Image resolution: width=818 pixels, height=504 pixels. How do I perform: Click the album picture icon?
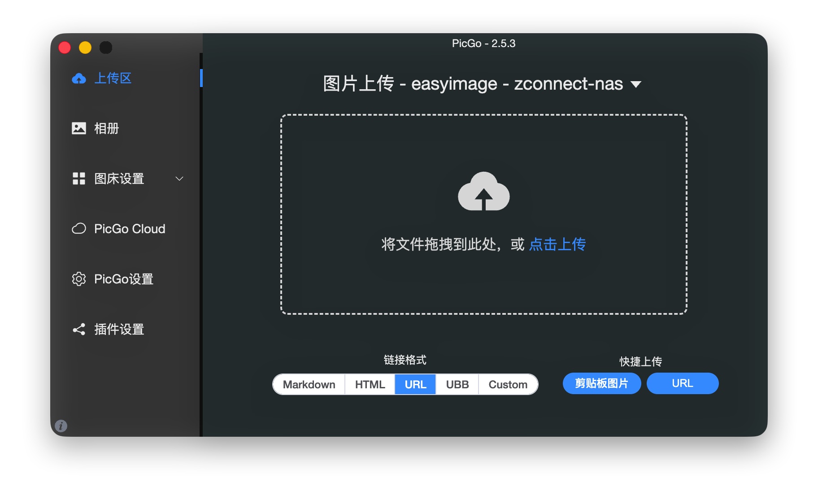(x=79, y=129)
